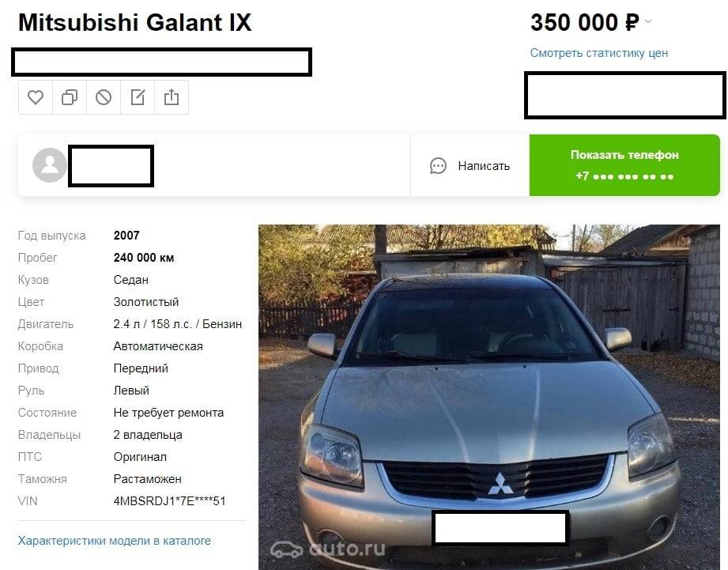Click the masked VIN number 4MBSRDJ1*7E****51
The image size is (728, 570).
(x=169, y=501)
